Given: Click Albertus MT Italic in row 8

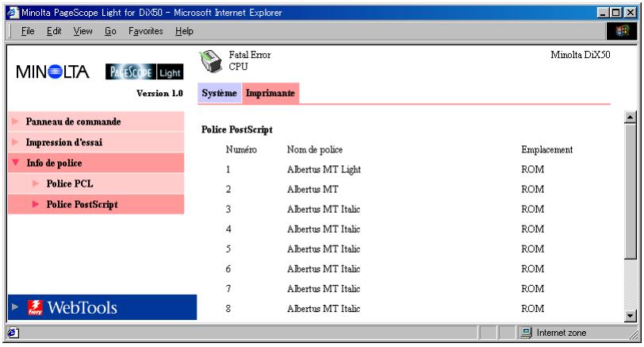Looking at the screenshot, I should click(x=324, y=309).
